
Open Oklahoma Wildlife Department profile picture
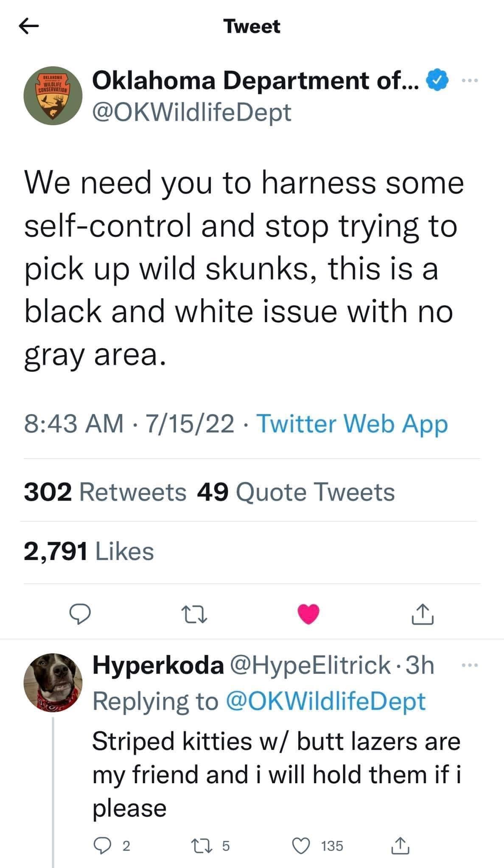(53, 96)
